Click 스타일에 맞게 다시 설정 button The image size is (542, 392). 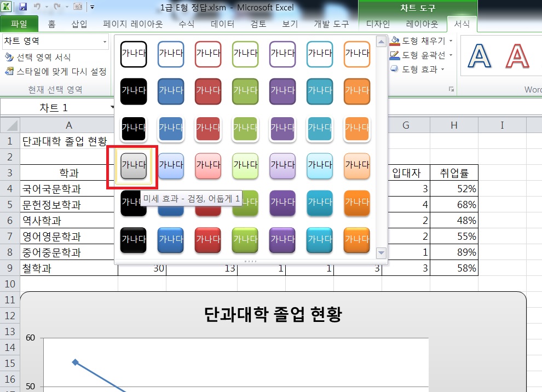55,72
